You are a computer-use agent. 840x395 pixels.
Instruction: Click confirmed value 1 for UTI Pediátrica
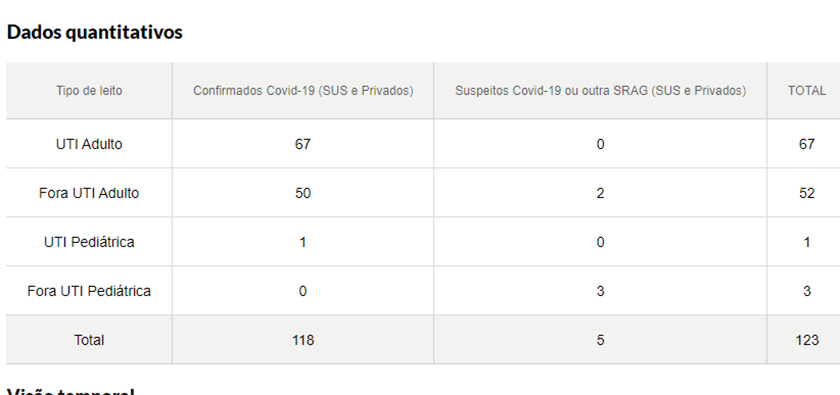coord(303,242)
